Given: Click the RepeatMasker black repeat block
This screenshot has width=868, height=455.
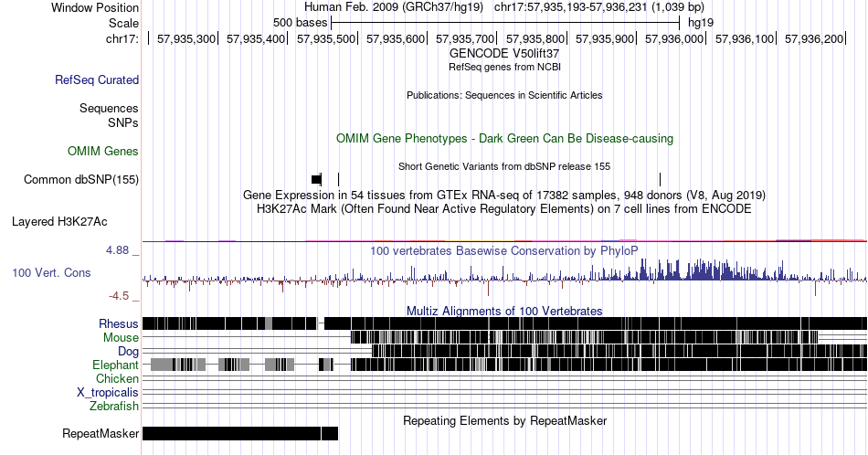Looking at the screenshot, I should click(x=240, y=433).
